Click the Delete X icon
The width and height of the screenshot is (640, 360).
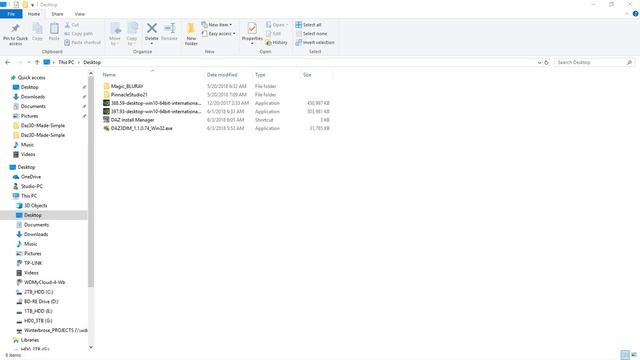click(151, 28)
